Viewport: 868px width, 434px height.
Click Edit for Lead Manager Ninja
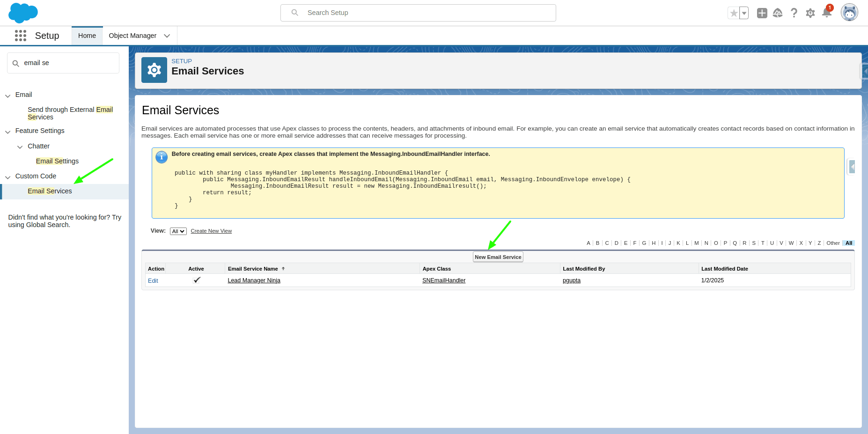tap(153, 281)
